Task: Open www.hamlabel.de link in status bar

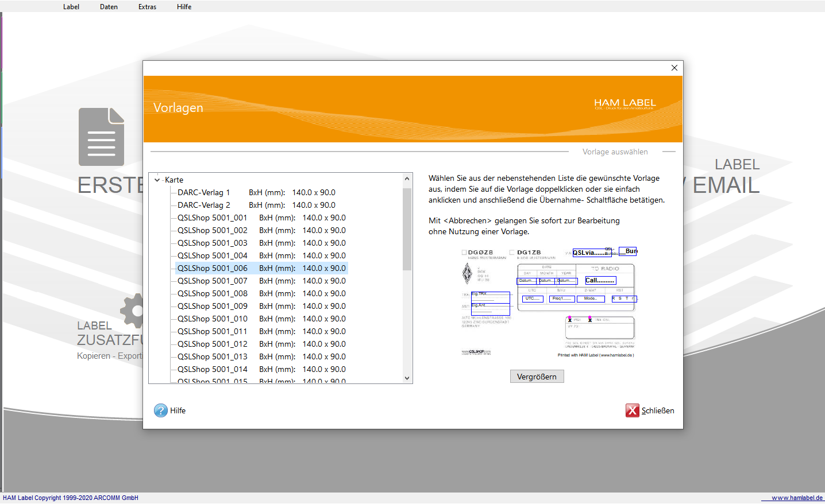Action: 797,498
